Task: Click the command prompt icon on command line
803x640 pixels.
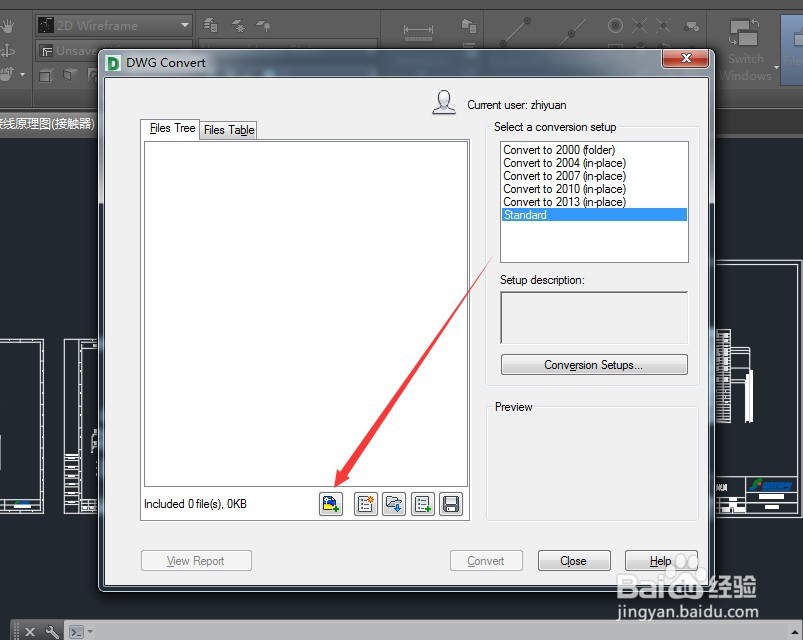Action: pos(77,632)
